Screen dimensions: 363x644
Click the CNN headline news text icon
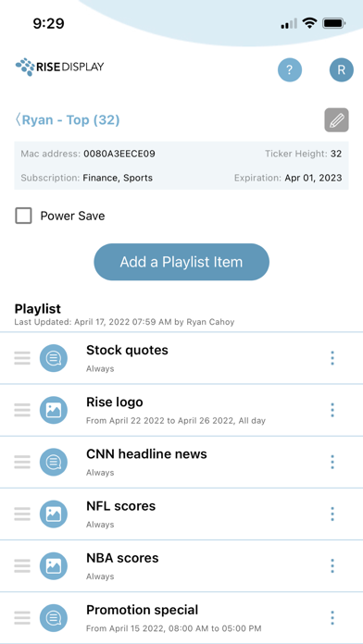54,462
